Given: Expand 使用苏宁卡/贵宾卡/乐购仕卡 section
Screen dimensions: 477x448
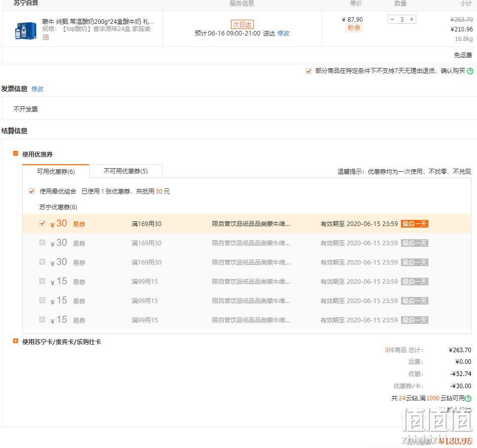Looking at the screenshot, I should [16, 341].
